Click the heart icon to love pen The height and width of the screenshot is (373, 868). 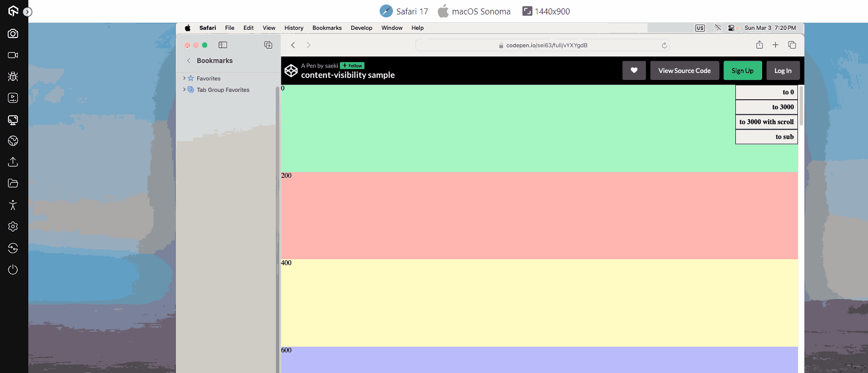[x=634, y=71]
